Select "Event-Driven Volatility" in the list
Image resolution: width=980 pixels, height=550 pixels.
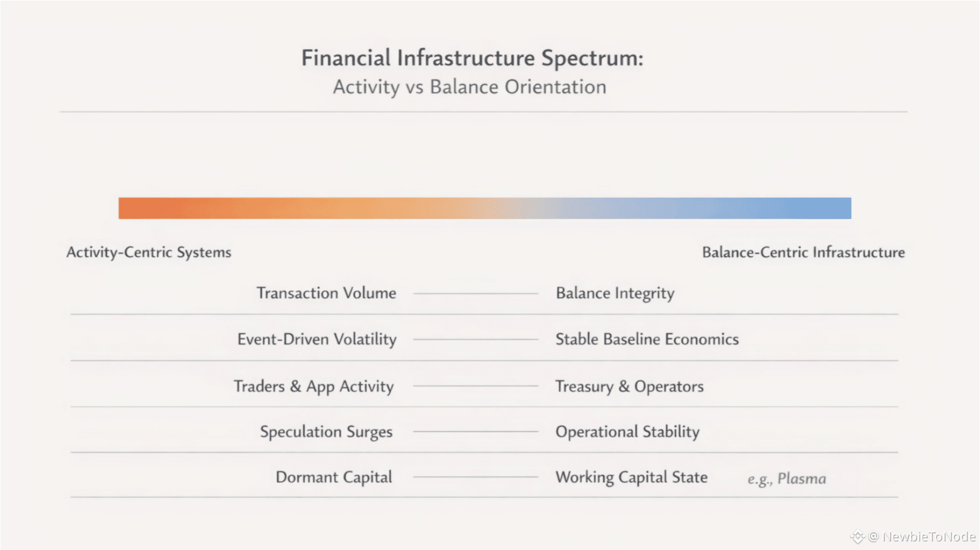click(x=317, y=339)
